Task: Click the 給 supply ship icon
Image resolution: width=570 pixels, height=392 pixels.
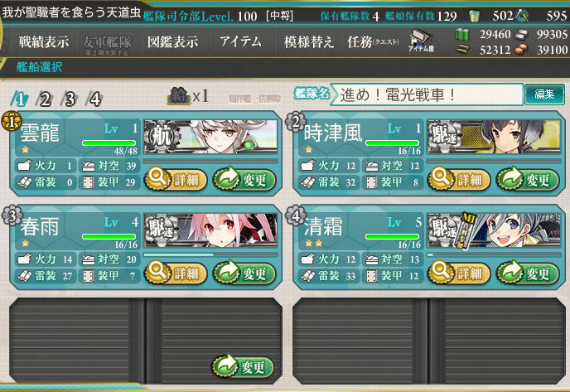Action: pos(178,96)
